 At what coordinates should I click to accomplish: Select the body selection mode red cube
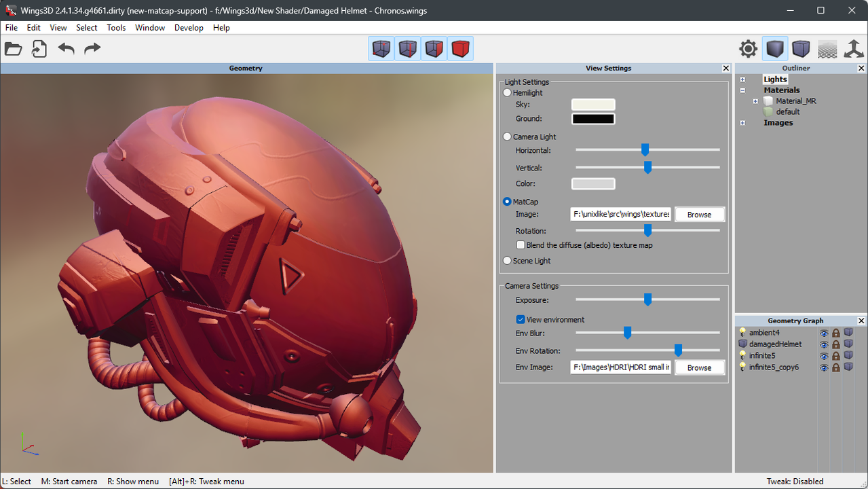pyautogui.click(x=461, y=49)
